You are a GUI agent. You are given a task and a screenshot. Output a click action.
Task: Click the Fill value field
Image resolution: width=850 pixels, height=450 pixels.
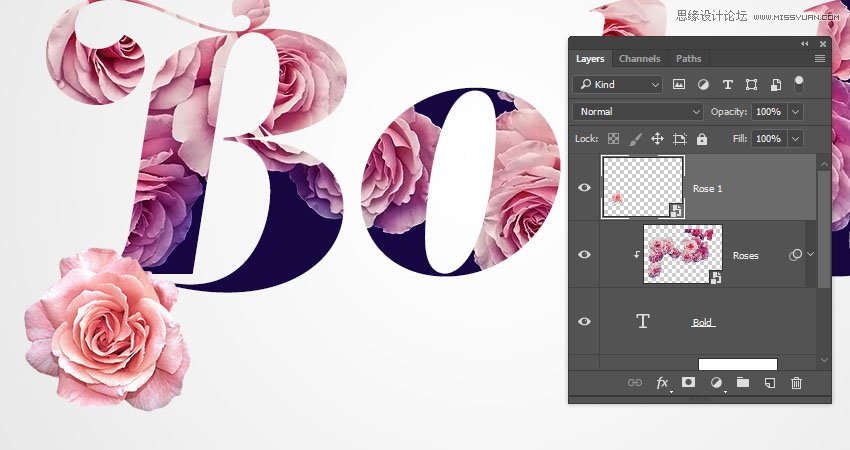click(769, 139)
